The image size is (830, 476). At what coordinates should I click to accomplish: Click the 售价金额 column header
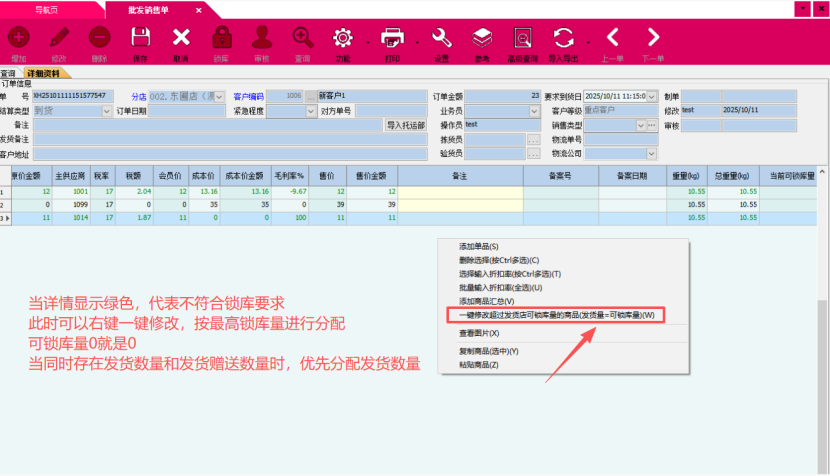[372, 176]
